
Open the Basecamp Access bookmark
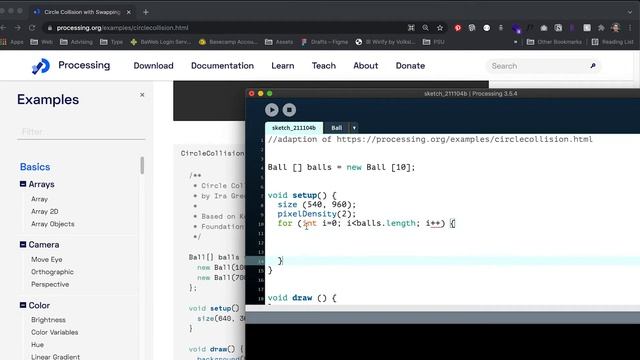click(x=228, y=42)
